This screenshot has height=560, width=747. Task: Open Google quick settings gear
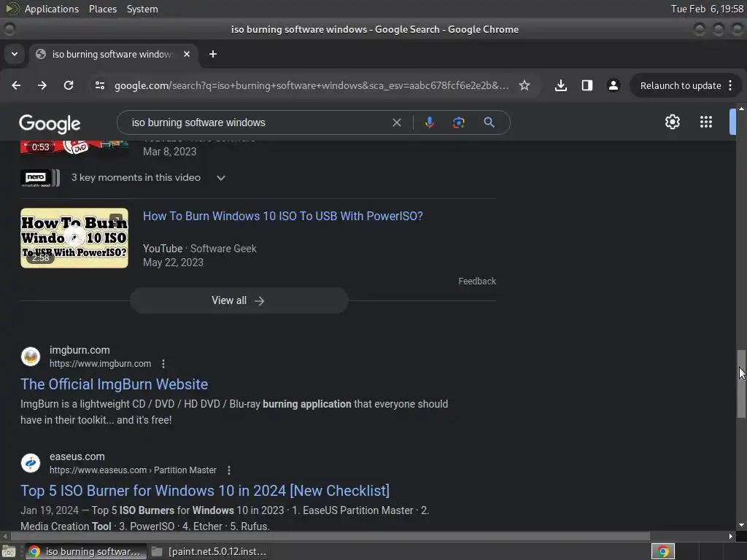coord(672,122)
